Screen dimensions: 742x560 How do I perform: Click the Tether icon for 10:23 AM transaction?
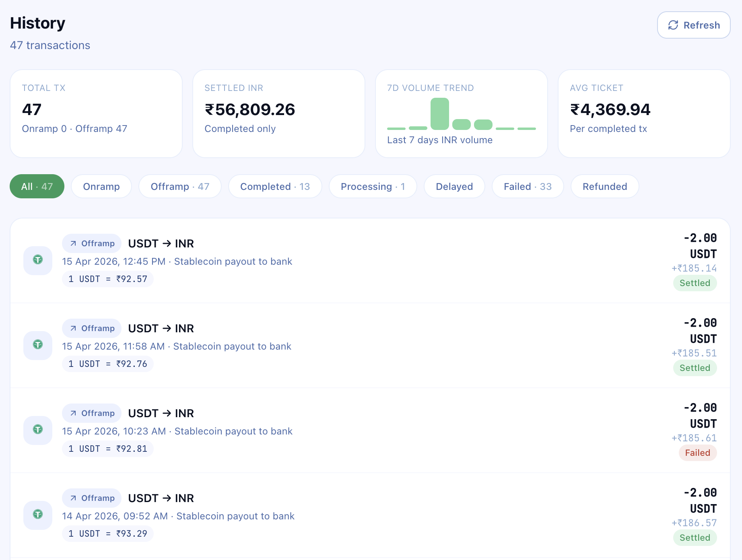click(38, 430)
